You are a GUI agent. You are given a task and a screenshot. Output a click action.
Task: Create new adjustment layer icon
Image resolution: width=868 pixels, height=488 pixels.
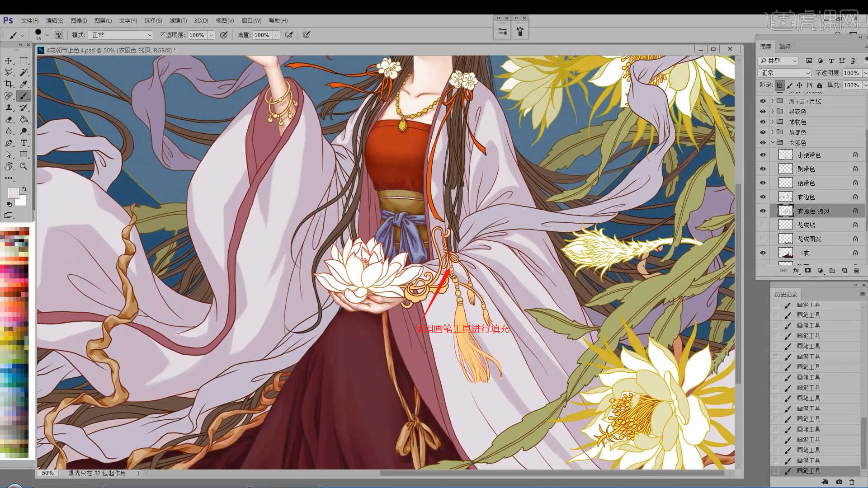820,271
